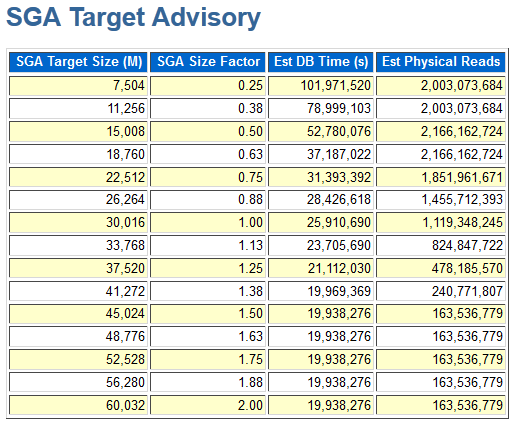
Task: Click the SGA Target Advisory heading
Action: (x=133, y=17)
